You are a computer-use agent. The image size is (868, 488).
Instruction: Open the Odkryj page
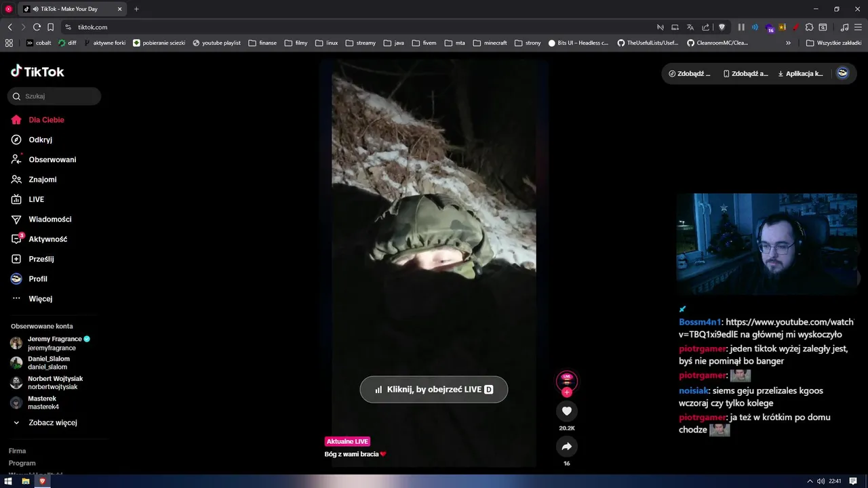32,140
